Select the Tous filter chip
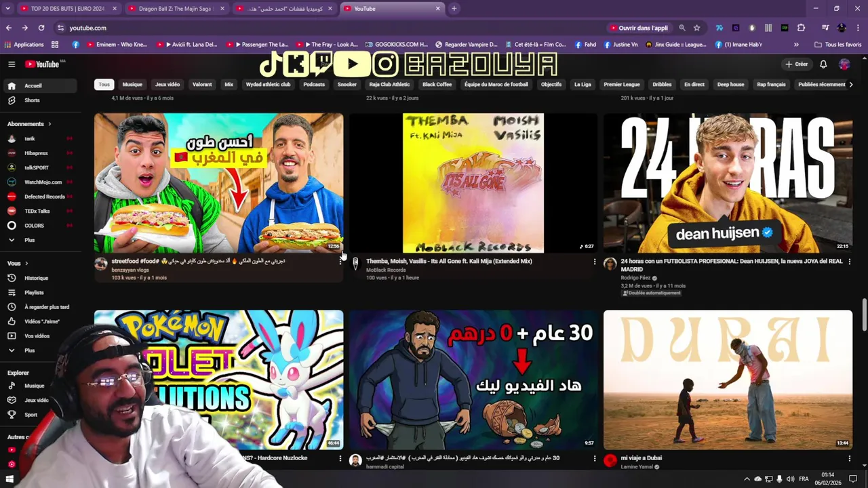This screenshot has height=488, width=868. 104,85
